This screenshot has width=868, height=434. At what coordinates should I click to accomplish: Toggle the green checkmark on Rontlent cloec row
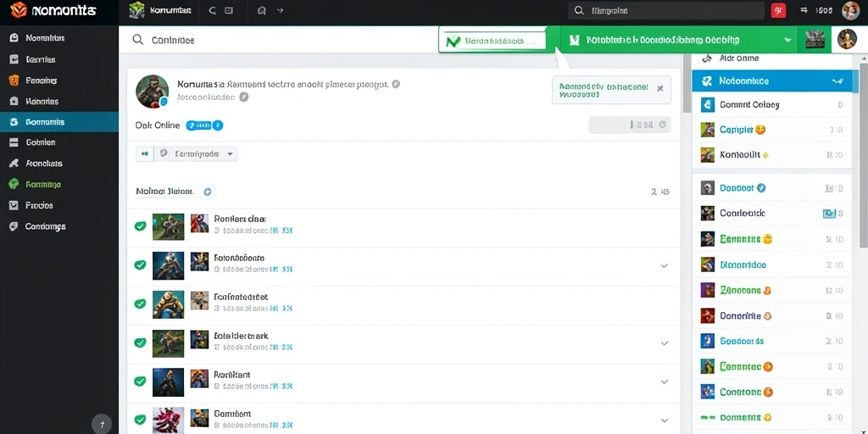(x=141, y=225)
